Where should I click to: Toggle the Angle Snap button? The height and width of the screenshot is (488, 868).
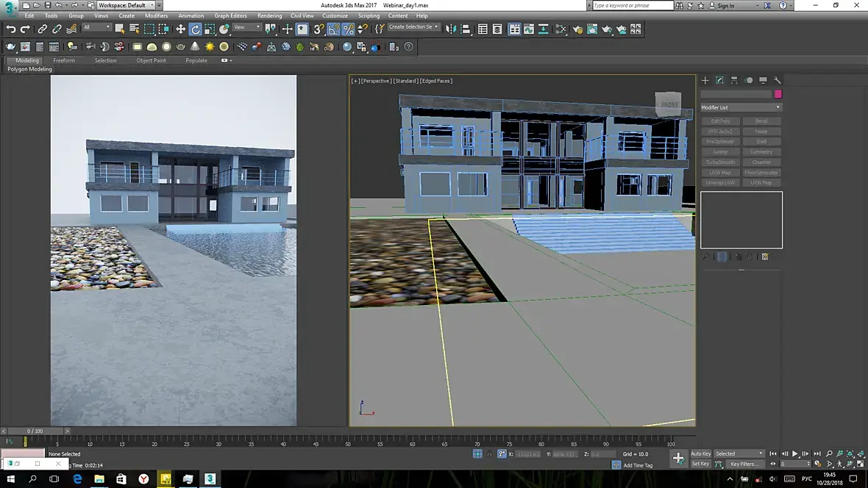(334, 29)
